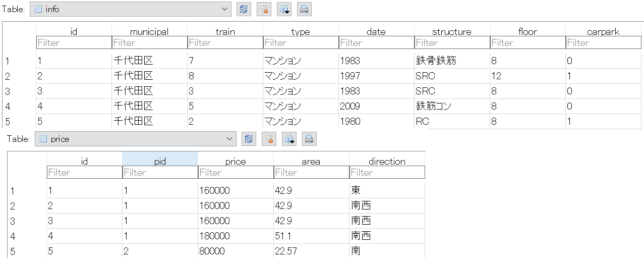Select date cell 1980 in info table

[376, 122]
